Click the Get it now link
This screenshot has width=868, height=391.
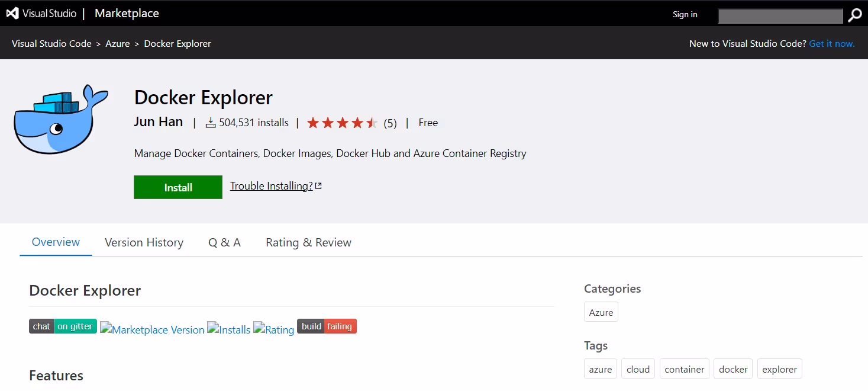(x=832, y=43)
